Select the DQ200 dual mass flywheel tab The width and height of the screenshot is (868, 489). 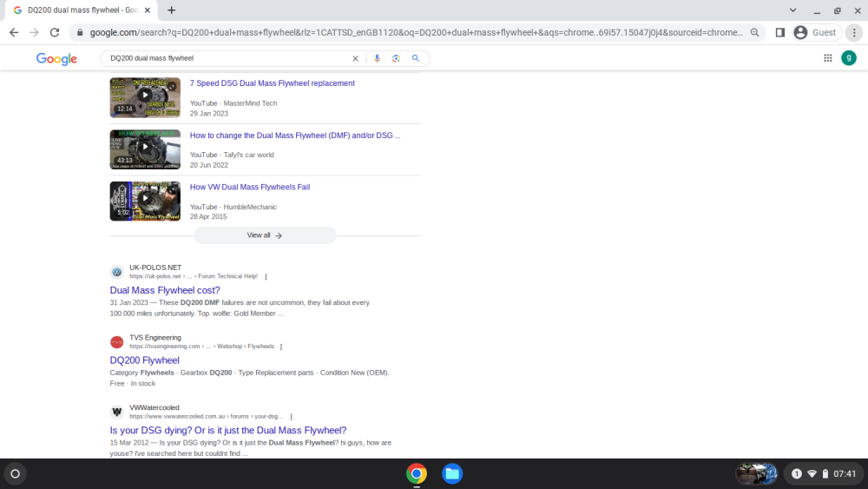point(82,10)
